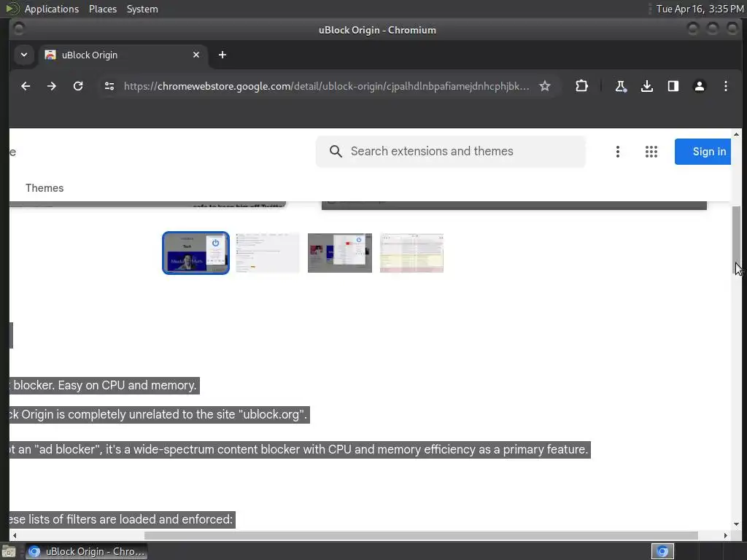Select the third screenshot thumbnail
Screen dimensions: 747x560
coord(340,253)
